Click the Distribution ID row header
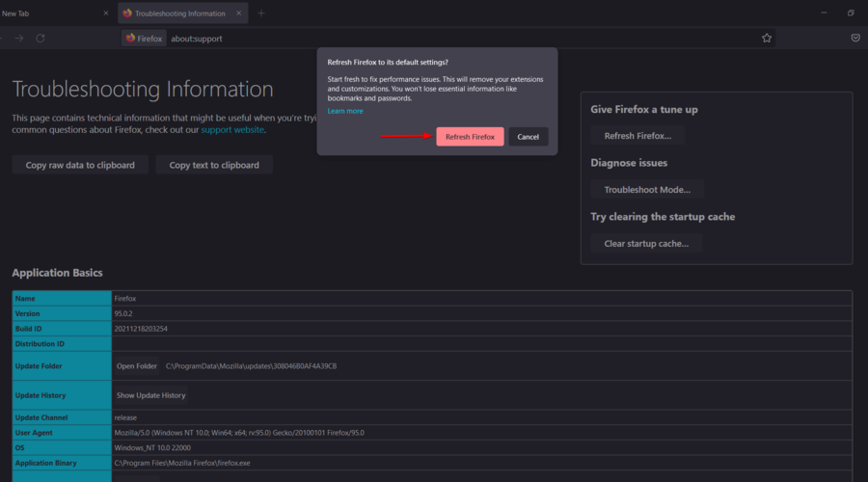The height and width of the screenshot is (482, 868). [62, 343]
